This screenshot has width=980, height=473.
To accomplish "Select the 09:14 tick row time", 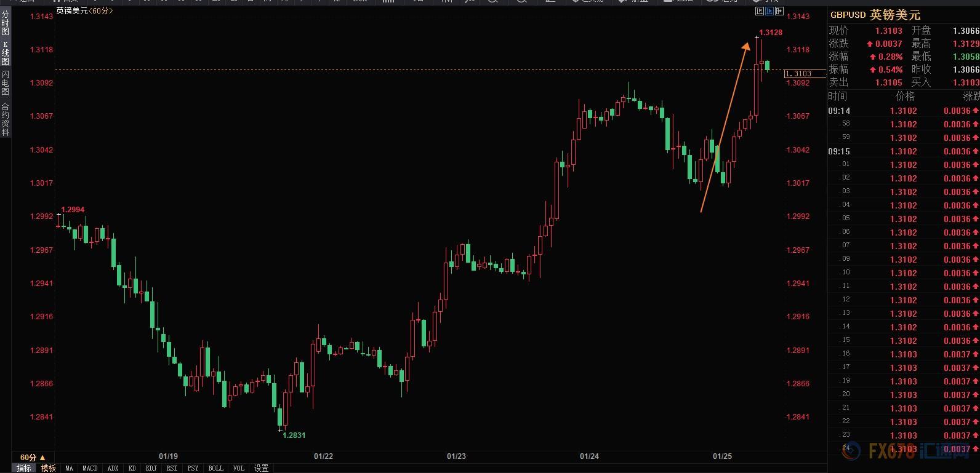I will [x=839, y=111].
